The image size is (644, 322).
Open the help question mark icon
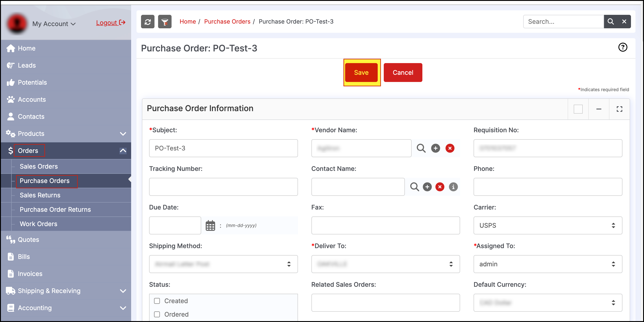pyautogui.click(x=623, y=47)
